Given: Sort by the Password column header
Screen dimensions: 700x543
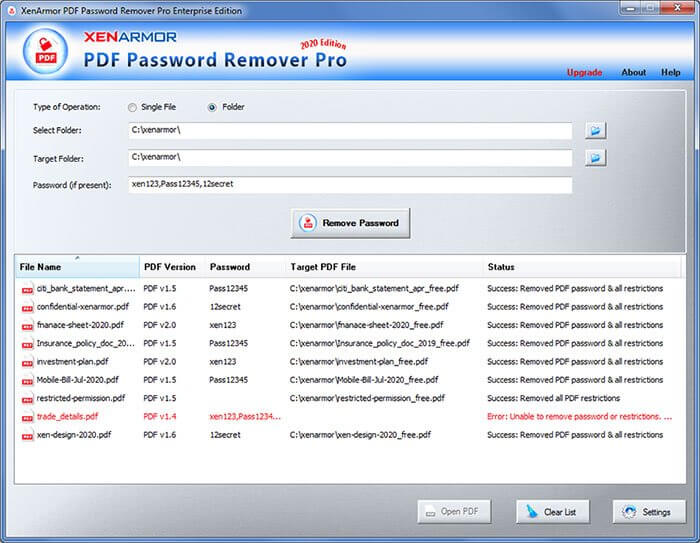Looking at the screenshot, I should coord(245,267).
